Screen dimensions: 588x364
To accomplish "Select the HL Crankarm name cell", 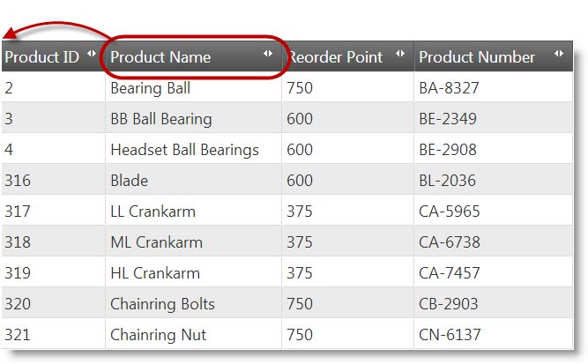I will [155, 273].
